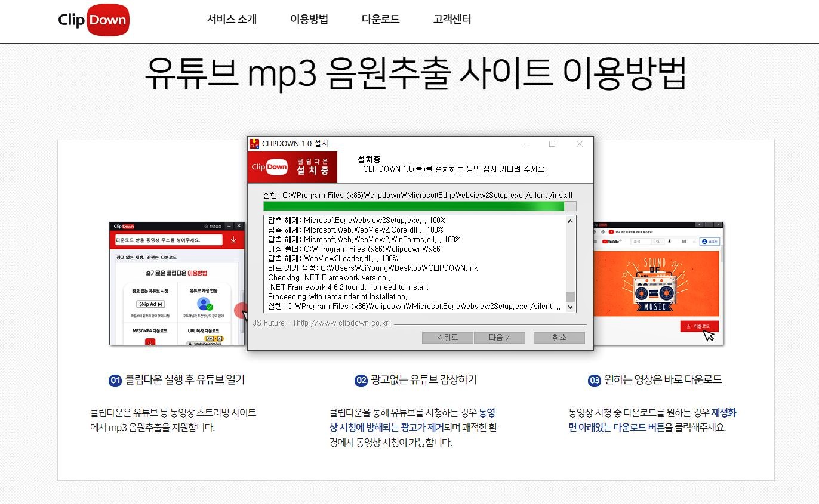
Task: Click the < 뒤로 button in the installer
Action: [x=448, y=338]
